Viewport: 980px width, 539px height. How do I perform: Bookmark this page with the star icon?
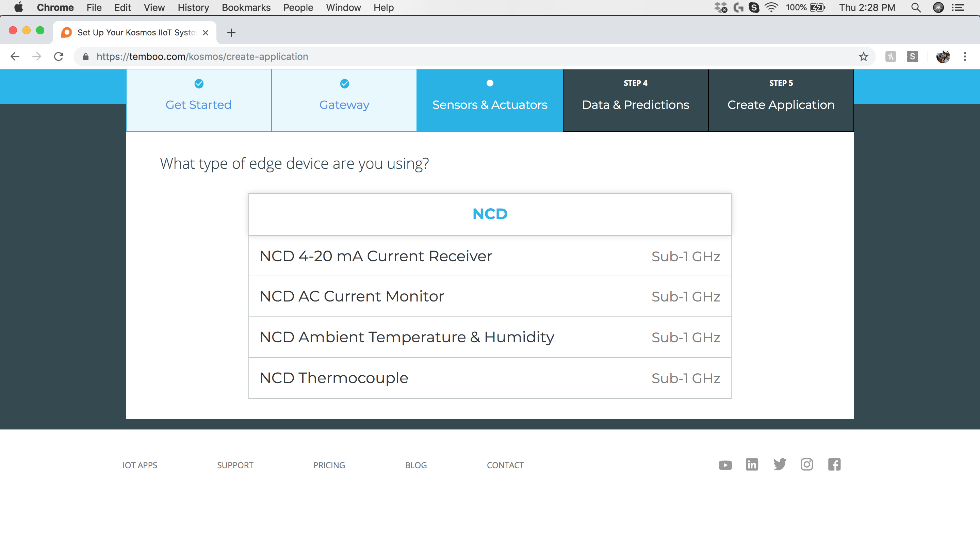pyautogui.click(x=863, y=57)
